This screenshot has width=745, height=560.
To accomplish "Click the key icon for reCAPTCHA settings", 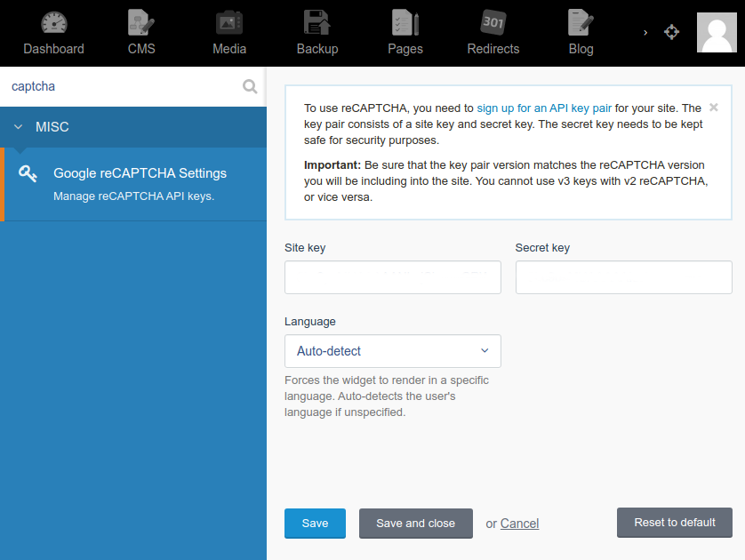I will click(x=28, y=174).
